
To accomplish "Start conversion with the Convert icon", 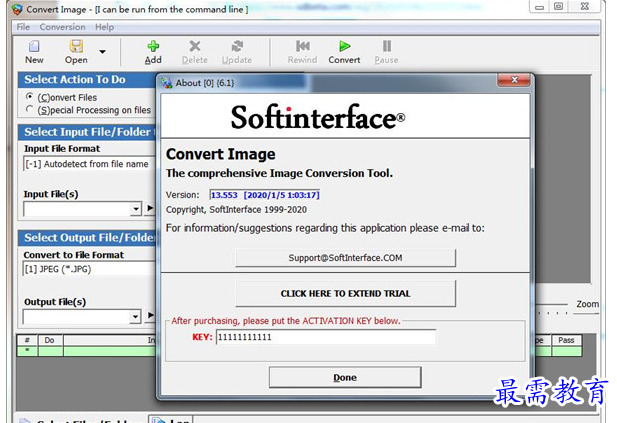I will click(x=344, y=46).
